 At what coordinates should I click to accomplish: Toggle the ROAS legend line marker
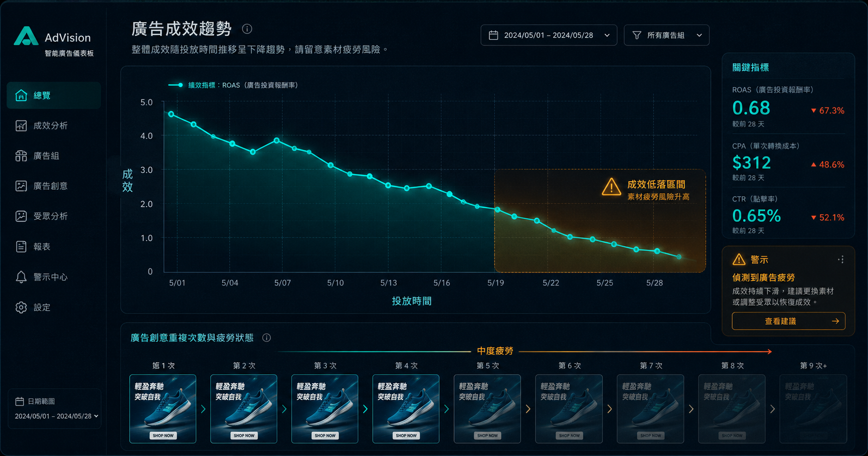click(x=176, y=85)
